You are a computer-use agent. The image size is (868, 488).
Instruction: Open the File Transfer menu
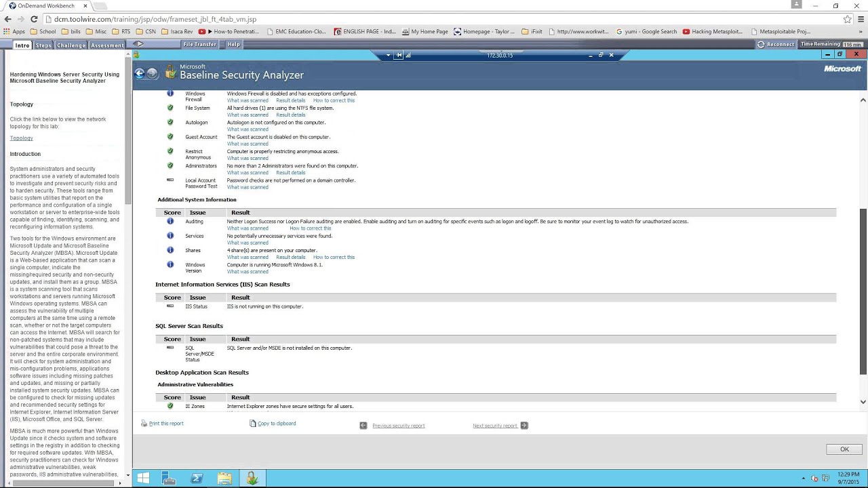click(199, 44)
